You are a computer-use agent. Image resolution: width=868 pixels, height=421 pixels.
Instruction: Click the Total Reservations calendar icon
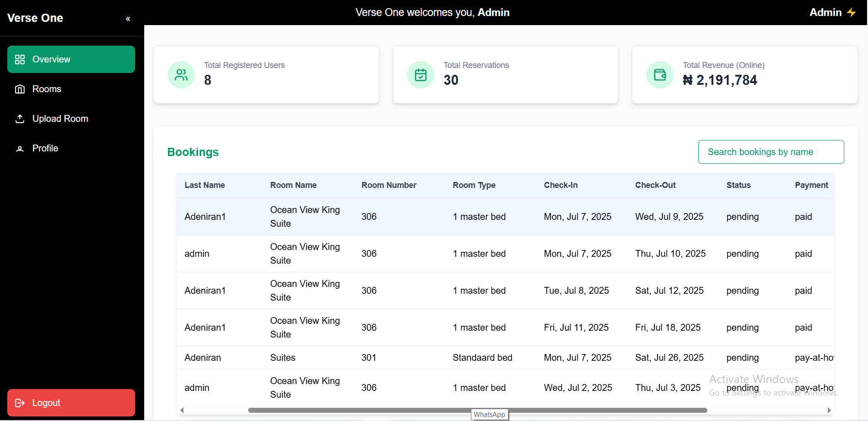click(420, 75)
